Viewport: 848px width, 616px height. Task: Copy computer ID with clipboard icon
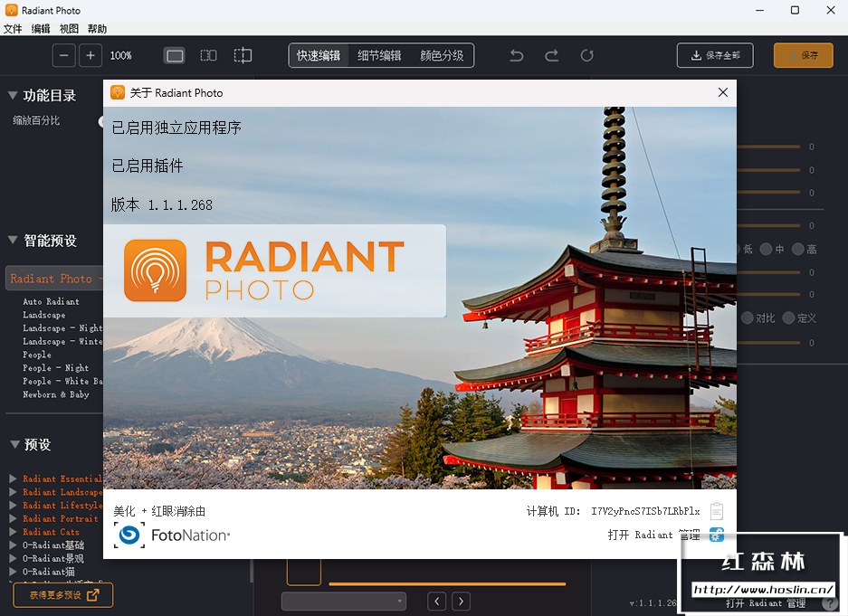coord(717,511)
